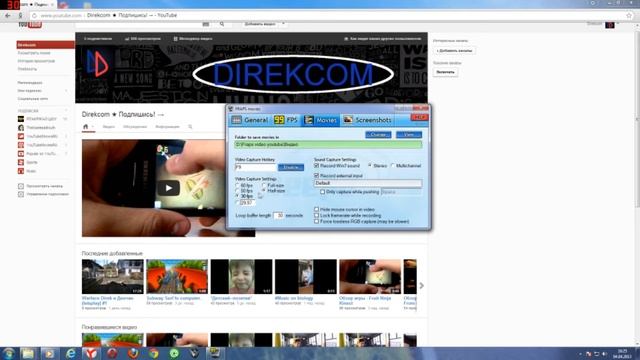Viewport: 640px width, 360px height.
Task: Open Yandex browser from taskbar
Action: coord(91,353)
